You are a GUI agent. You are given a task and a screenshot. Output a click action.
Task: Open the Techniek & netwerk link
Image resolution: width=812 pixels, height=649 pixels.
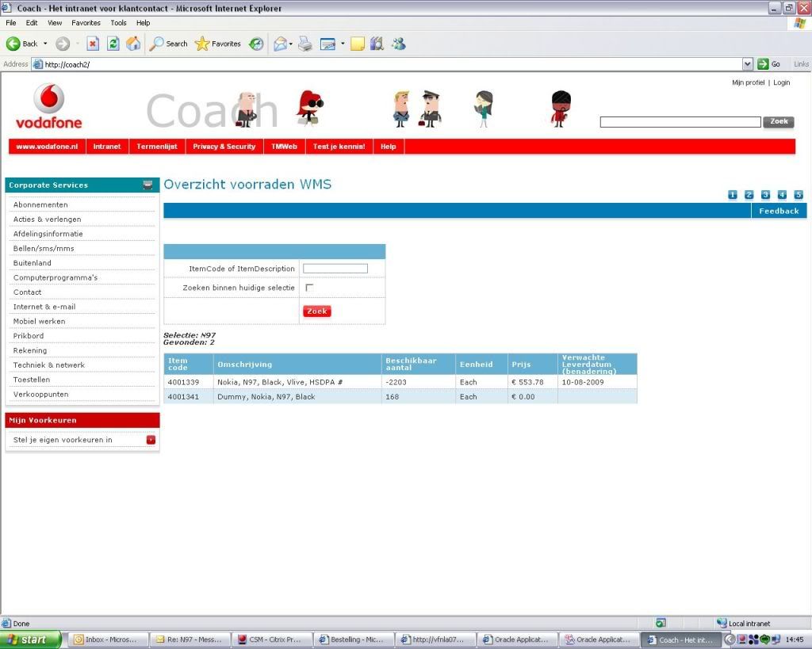48,365
